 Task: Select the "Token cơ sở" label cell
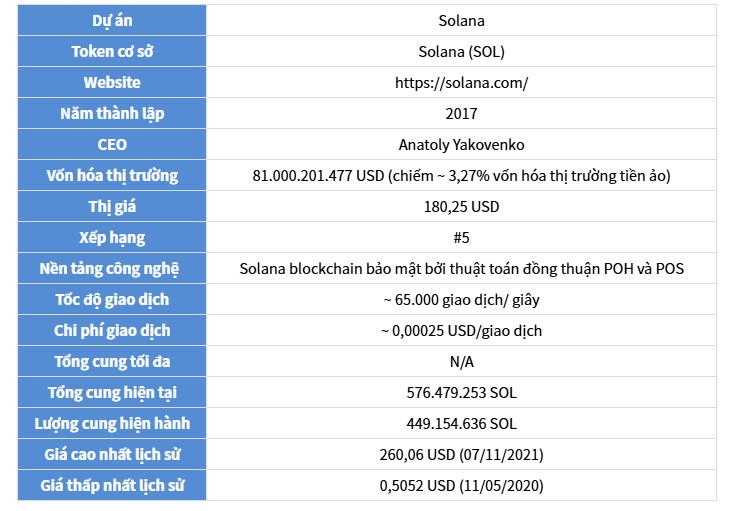click(112, 52)
